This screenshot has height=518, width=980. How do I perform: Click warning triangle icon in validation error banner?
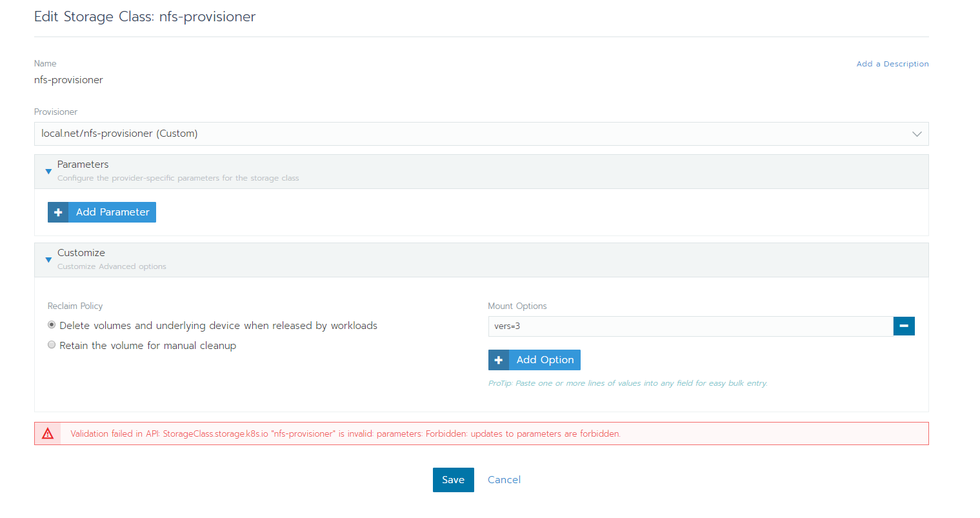pos(47,433)
